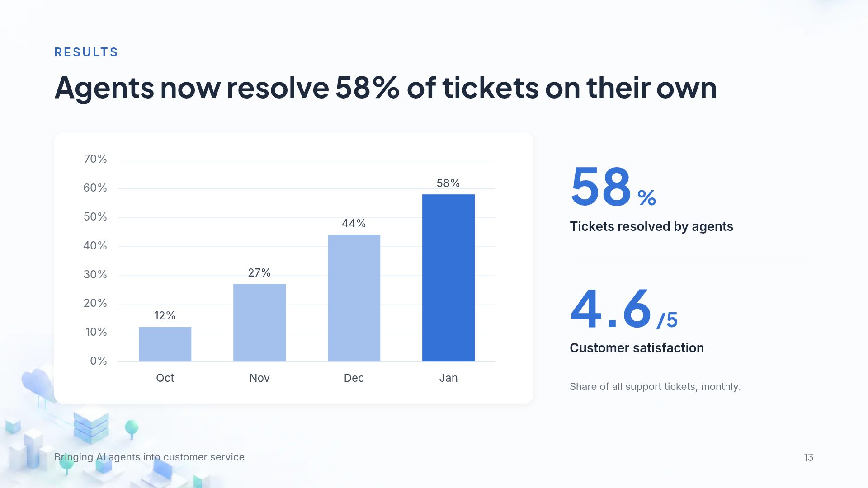The image size is (868, 488).
Task: Click the RESULTS section heading
Action: coord(86,52)
